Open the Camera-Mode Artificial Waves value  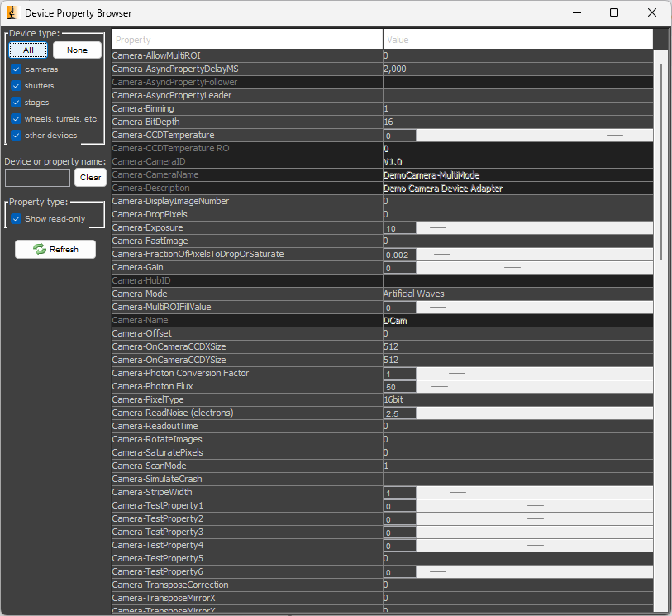(x=517, y=294)
